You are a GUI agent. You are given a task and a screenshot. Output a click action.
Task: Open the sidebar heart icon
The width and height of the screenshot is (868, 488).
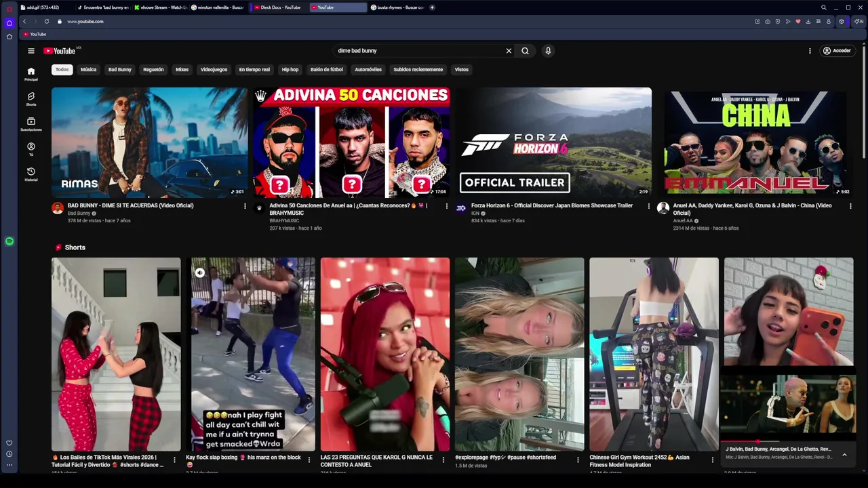(9, 443)
